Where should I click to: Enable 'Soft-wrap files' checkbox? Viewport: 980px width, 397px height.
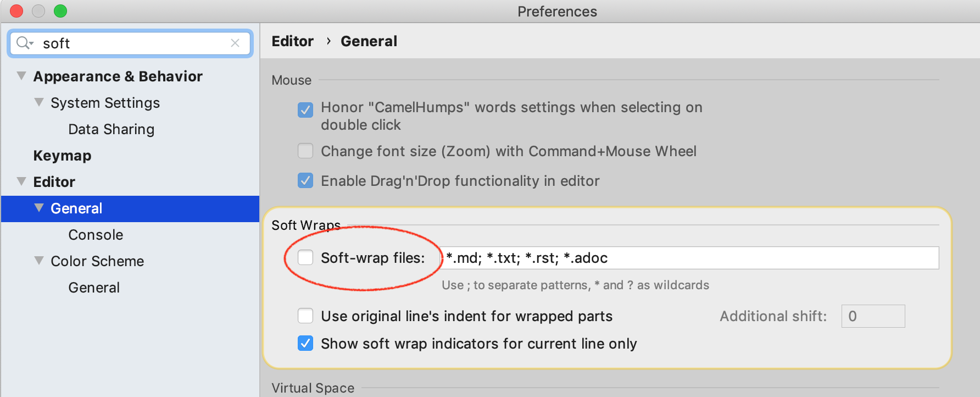(x=305, y=257)
